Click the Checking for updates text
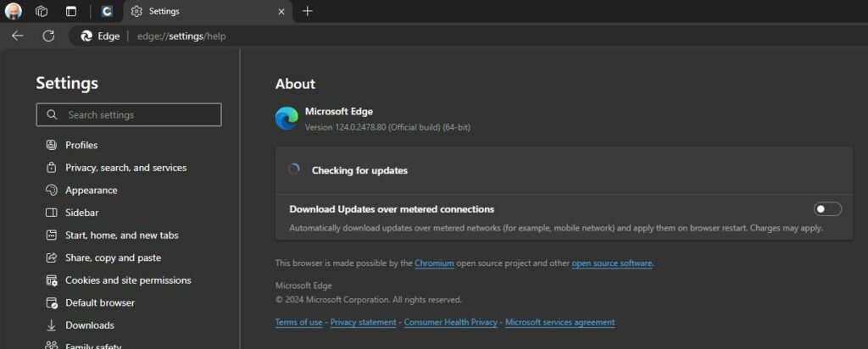868x349 pixels. coord(359,170)
